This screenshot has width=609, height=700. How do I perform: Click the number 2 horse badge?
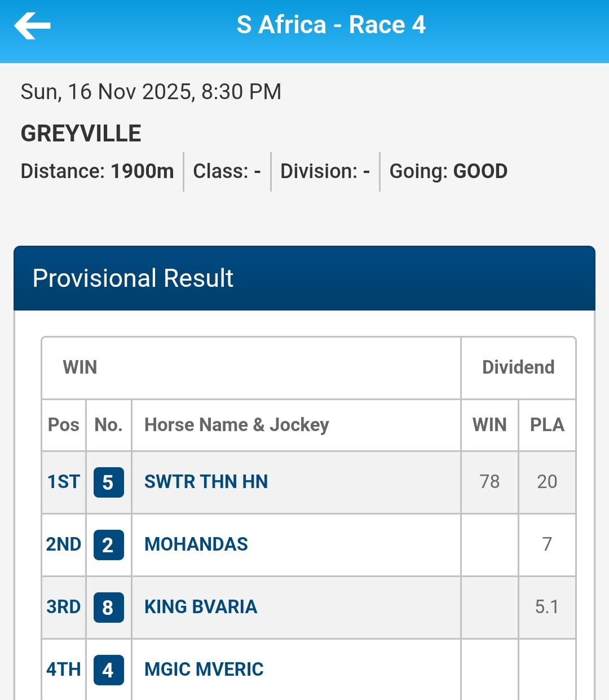108,545
